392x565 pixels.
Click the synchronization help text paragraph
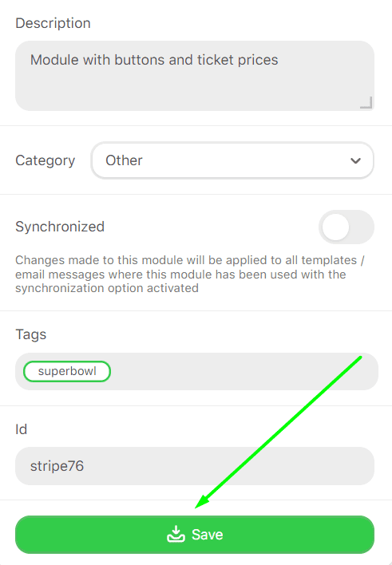pyautogui.click(x=190, y=275)
